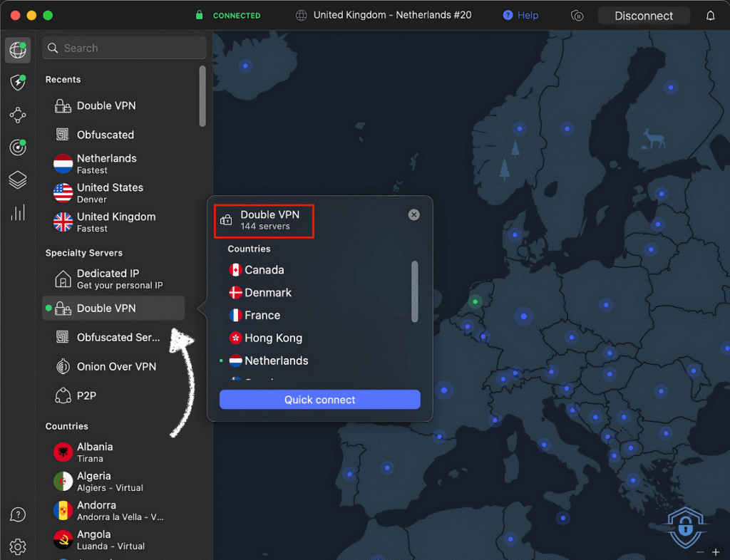Click the Disconnect button
Image resolution: width=730 pixels, height=560 pixels.
pyautogui.click(x=644, y=16)
